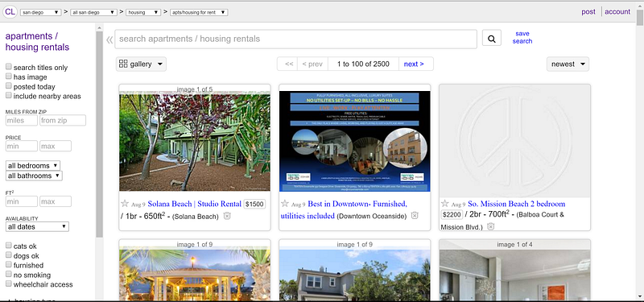
Task: Open the interior room image 1 of 4 thumbnail
Action: (514, 274)
